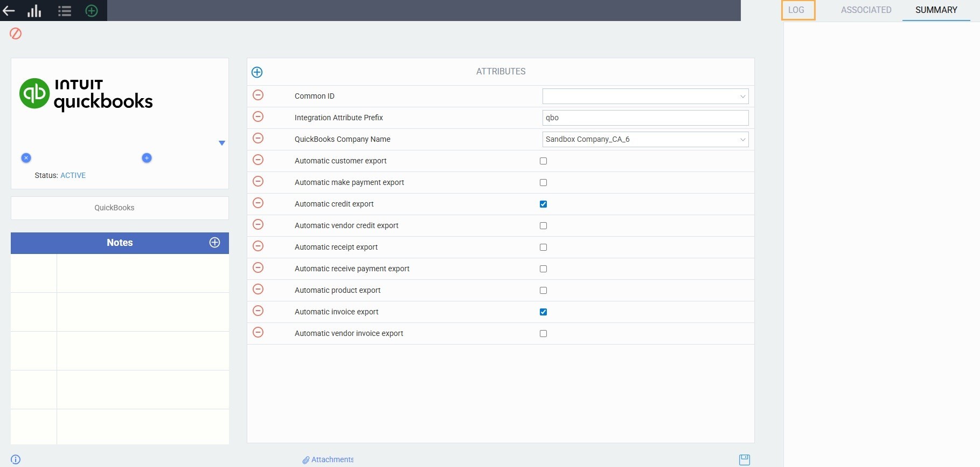Click the red deactivate circle-slash icon
The image size is (980, 467).
coord(16,33)
